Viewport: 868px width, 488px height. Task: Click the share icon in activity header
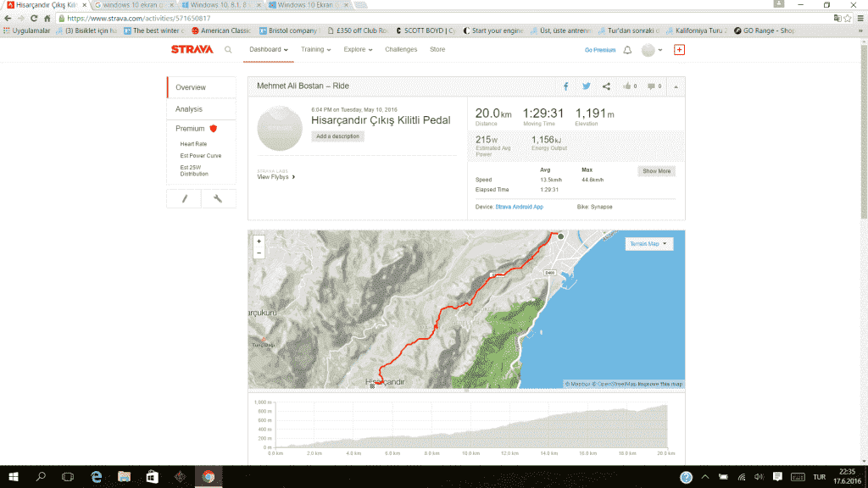click(606, 86)
